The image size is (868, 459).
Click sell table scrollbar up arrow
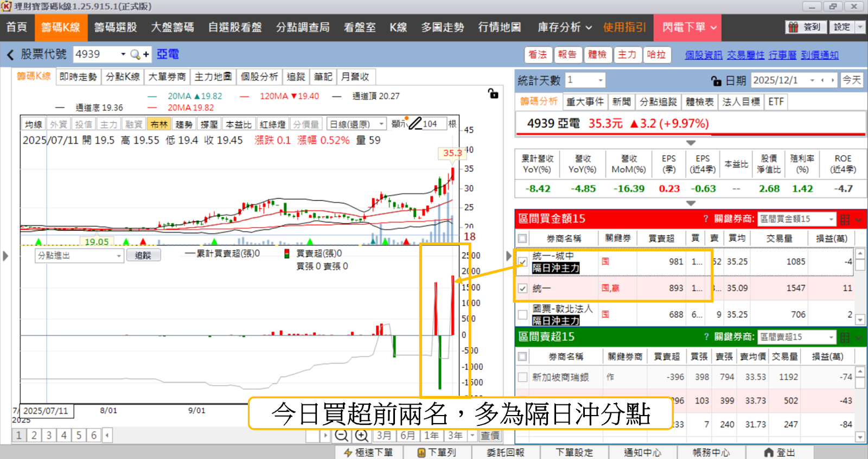859,372
